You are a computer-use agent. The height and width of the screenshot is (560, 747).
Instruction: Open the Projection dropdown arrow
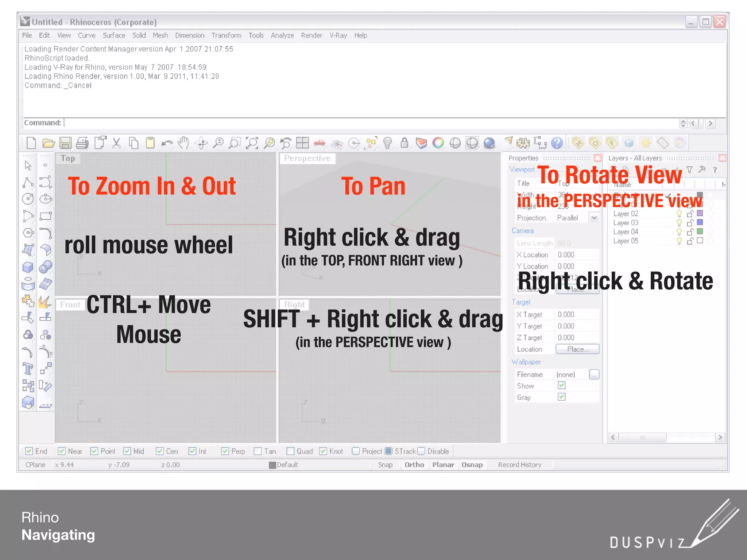click(594, 218)
